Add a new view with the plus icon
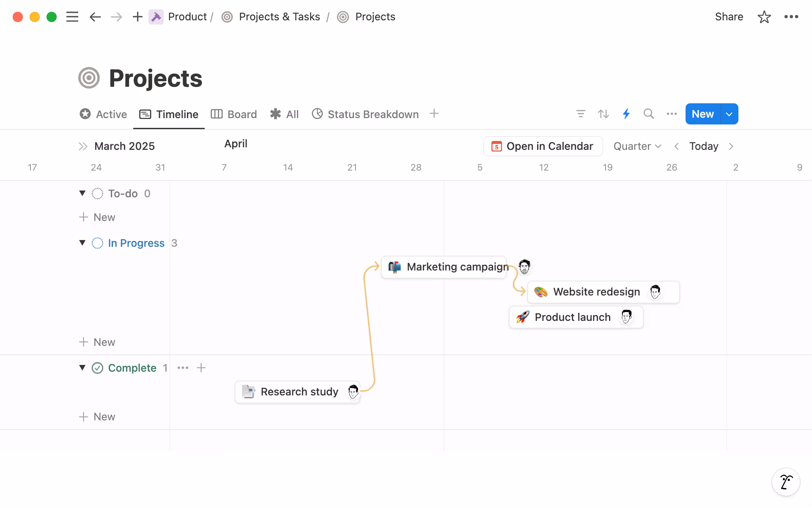Viewport: 812px width, 508px height. (x=434, y=113)
